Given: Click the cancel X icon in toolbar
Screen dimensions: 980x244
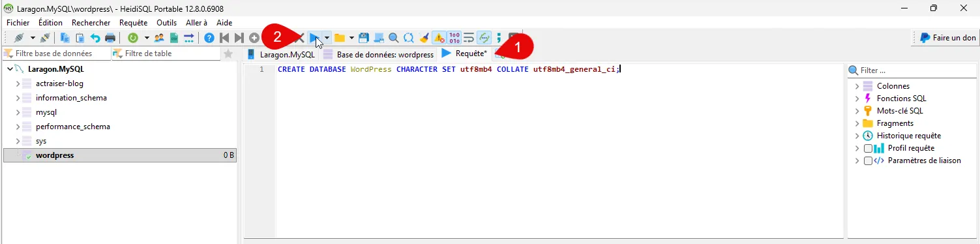Looking at the screenshot, I should click(300, 38).
